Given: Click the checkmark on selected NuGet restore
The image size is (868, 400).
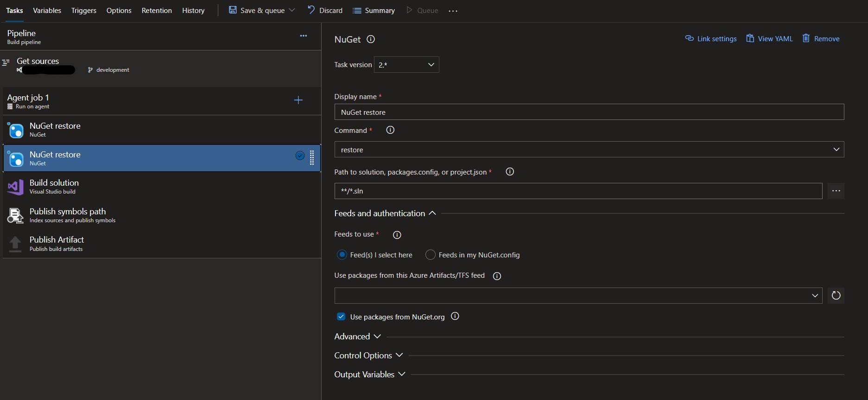Looking at the screenshot, I should [x=300, y=156].
